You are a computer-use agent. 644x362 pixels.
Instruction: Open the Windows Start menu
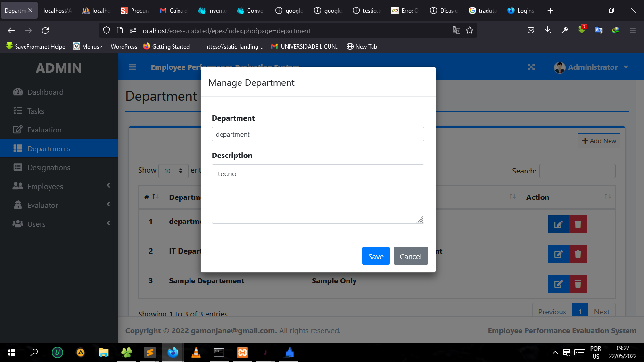pos(11,352)
